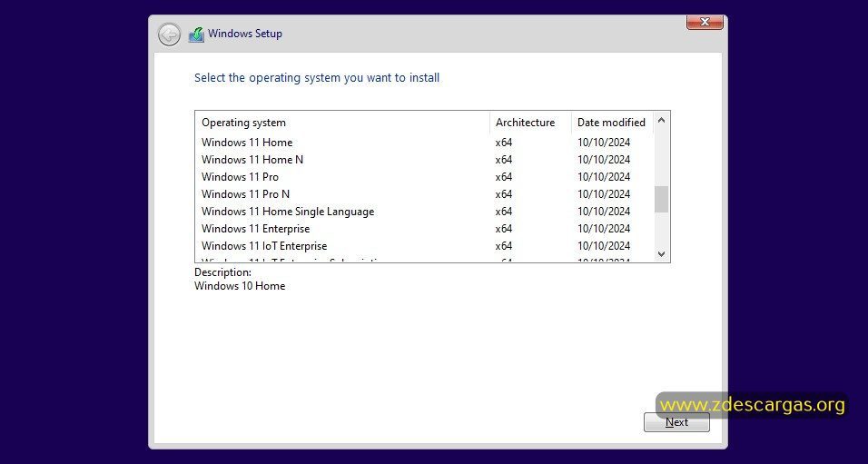Screen dimensions: 868x464
Task: Click the Operating system column header
Action: [x=342, y=123]
